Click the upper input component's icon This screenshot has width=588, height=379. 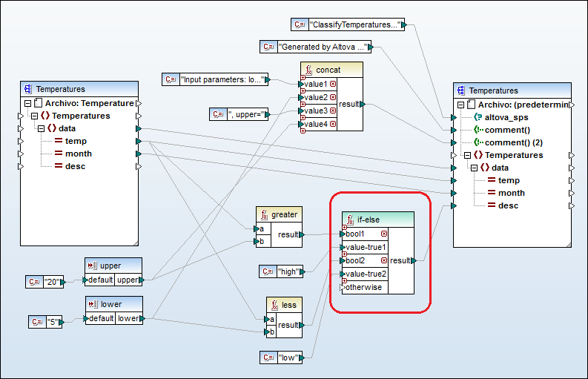[x=93, y=266]
